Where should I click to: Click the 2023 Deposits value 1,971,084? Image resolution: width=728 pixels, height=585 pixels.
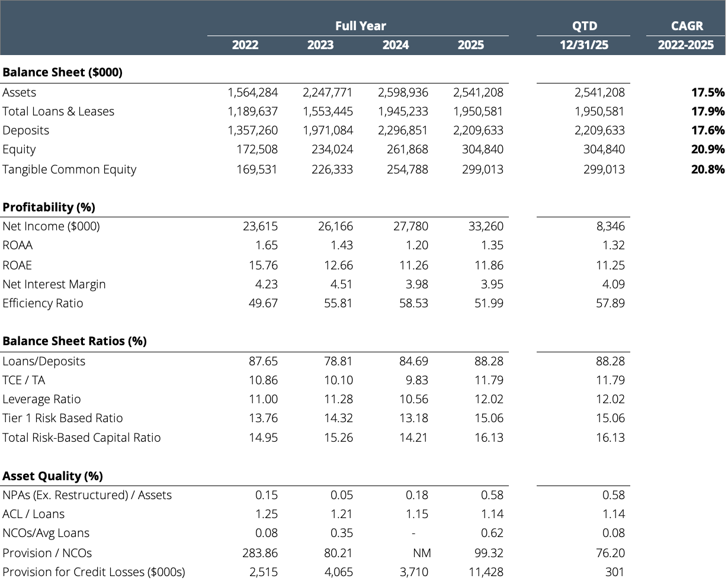328,130
